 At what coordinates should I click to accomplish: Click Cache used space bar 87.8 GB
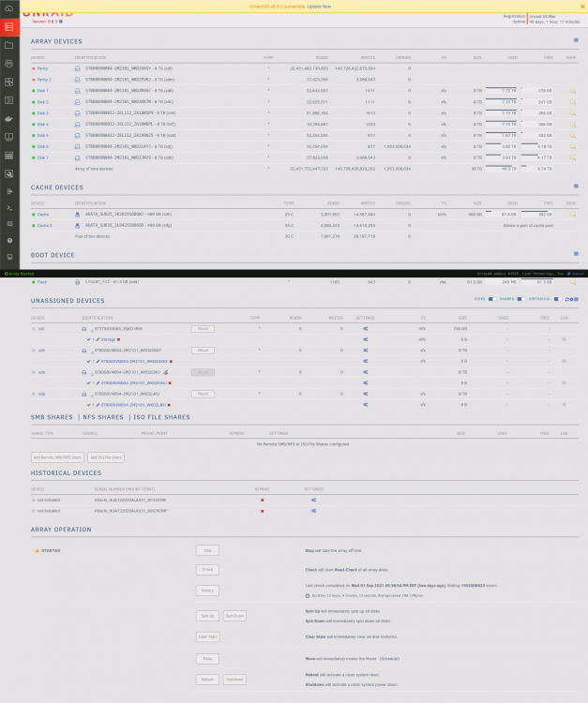tap(502, 215)
